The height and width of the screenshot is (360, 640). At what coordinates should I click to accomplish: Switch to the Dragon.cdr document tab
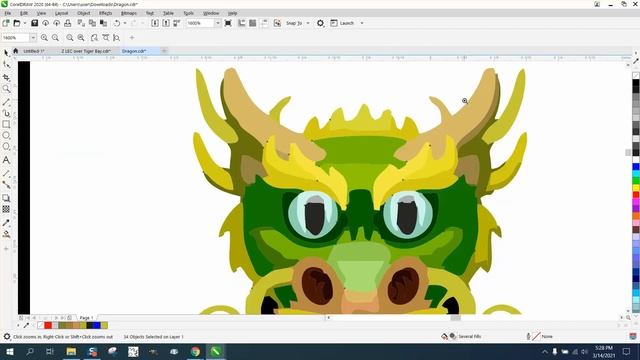tap(134, 51)
